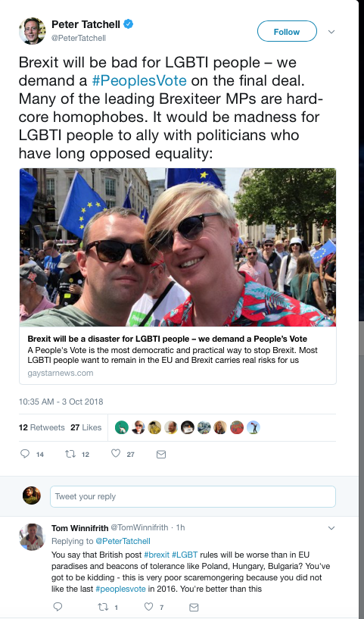Reply to Tom Winnifrith's tweet via the speech bubble
Screen dimensions: 364x619
(x=58, y=607)
